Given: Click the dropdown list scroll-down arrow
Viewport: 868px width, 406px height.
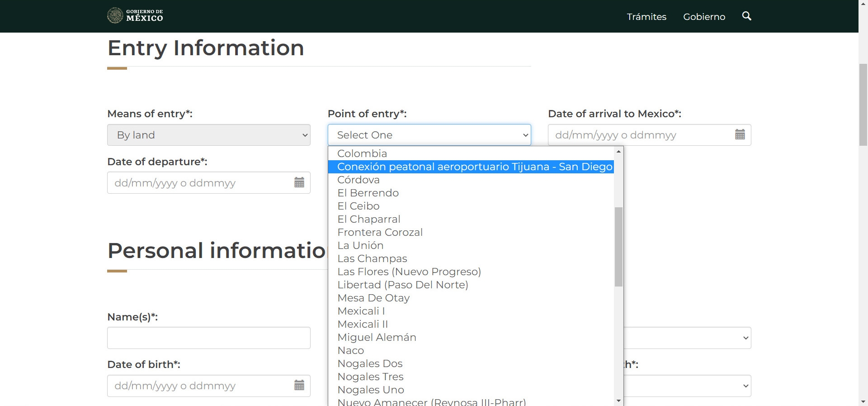Looking at the screenshot, I should [618, 401].
